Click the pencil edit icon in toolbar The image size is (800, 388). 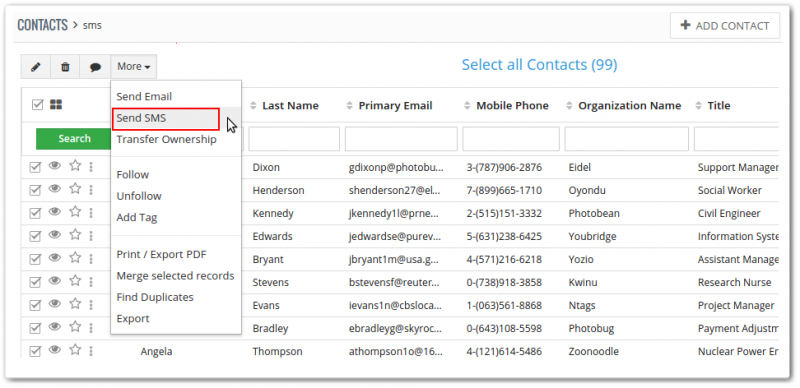click(36, 67)
